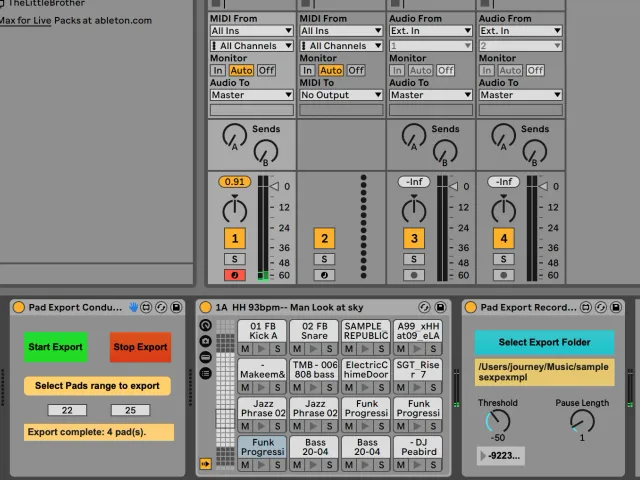640x480 pixels.
Task: Click the blue hand icon on Pad Export Conductor
Action: click(133, 307)
